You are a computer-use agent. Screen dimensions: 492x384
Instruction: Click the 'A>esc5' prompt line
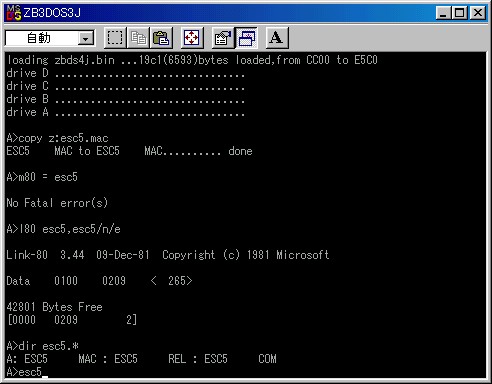click(27, 372)
